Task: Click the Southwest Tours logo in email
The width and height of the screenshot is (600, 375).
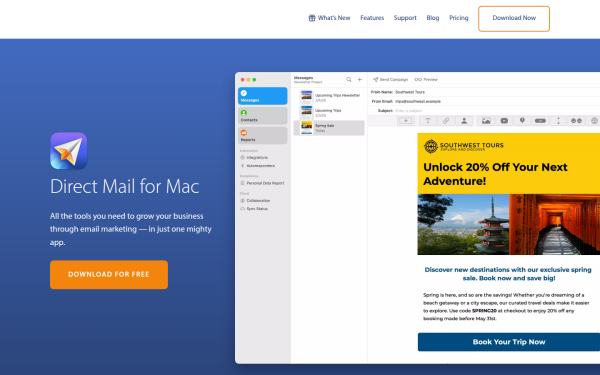Action: click(x=463, y=146)
